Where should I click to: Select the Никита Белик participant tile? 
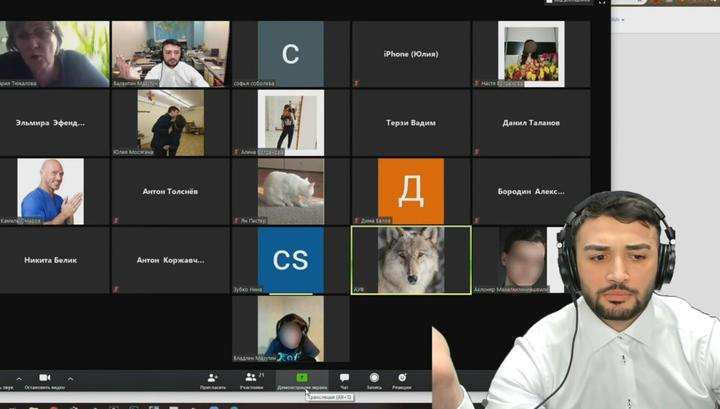coord(51,260)
